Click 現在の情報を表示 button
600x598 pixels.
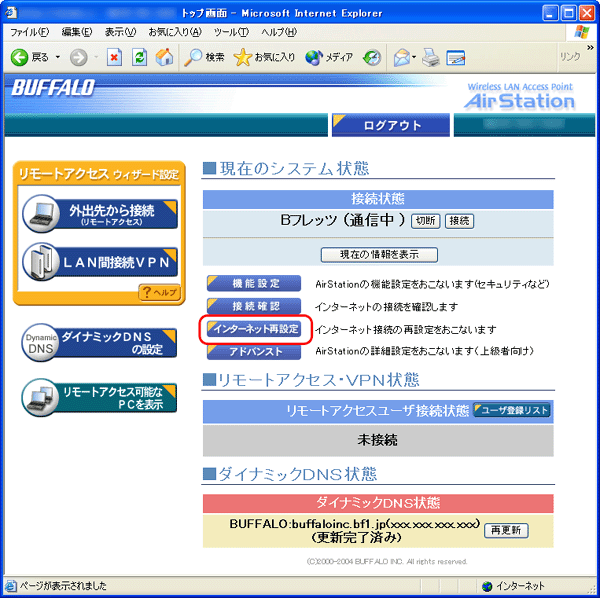click(x=379, y=254)
